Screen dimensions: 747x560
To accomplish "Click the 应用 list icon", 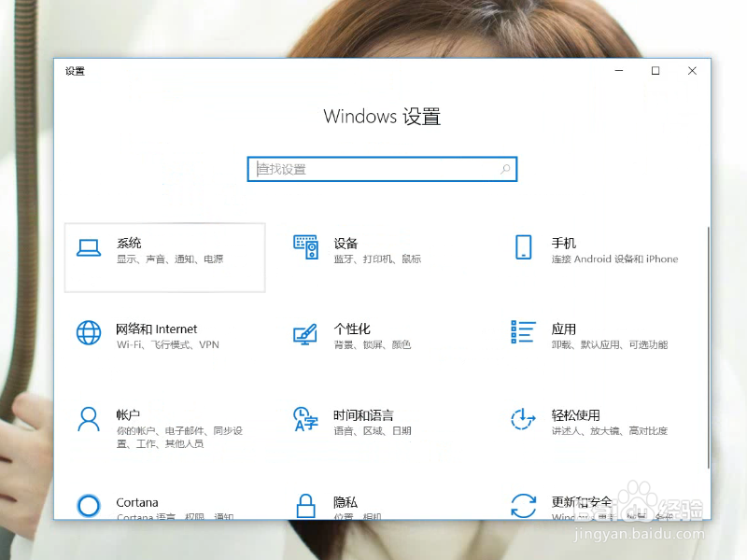I will click(523, 332).
